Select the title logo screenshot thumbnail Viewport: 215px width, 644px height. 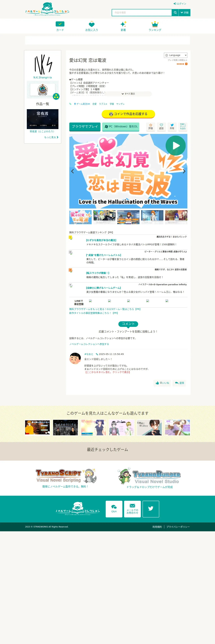click(80, 217)
